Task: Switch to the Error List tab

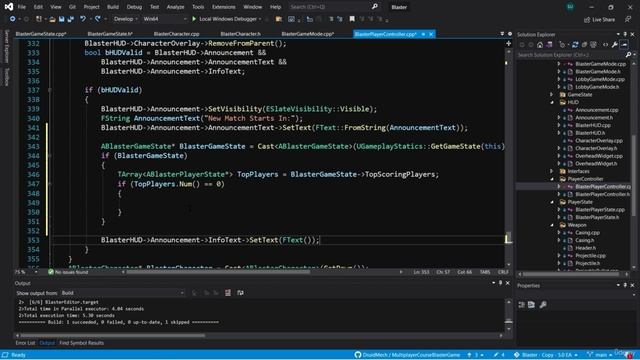Action: (x=25, y=343)
